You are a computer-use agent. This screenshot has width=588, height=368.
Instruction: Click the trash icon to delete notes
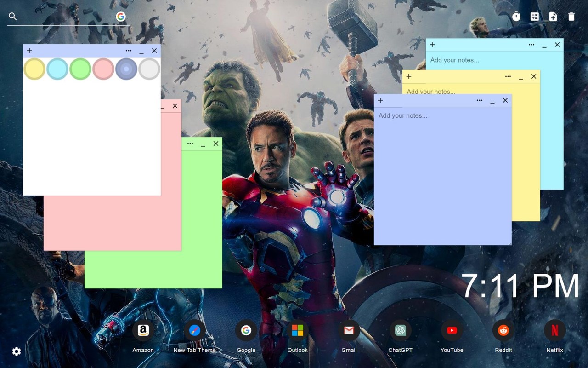(571, 17)
